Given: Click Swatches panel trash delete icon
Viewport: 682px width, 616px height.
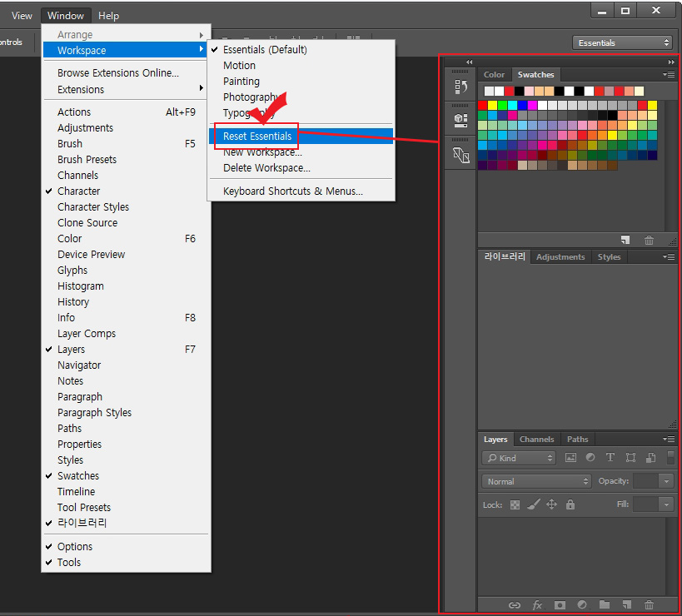Looking at the screenshot, I should (x=649, y=240).
